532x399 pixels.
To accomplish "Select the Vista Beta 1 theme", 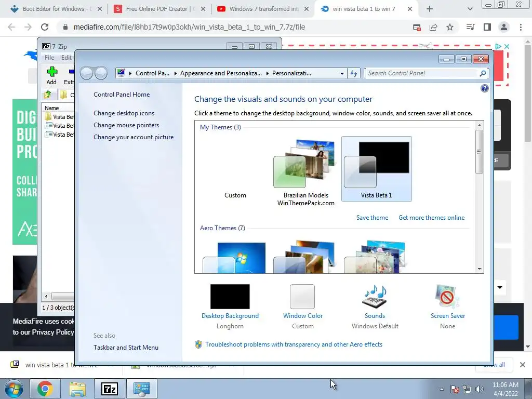I will tap(376, 169).
